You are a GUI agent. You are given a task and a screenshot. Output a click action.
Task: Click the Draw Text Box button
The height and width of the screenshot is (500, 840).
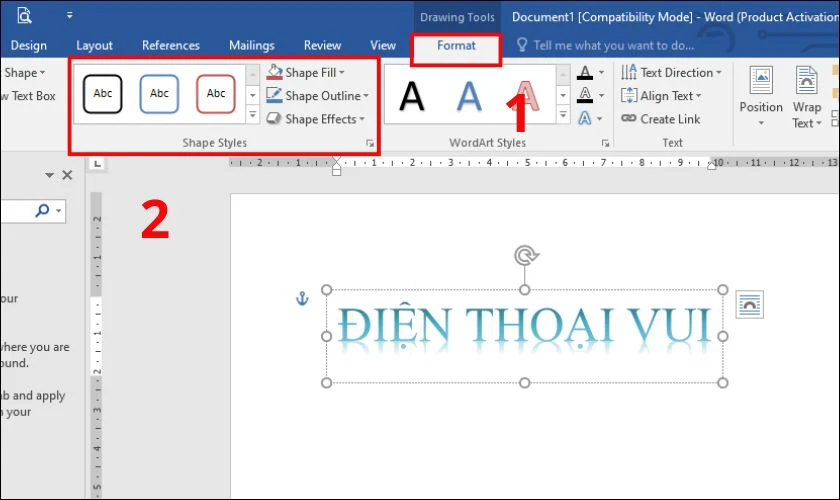click(x=28, y=96)
